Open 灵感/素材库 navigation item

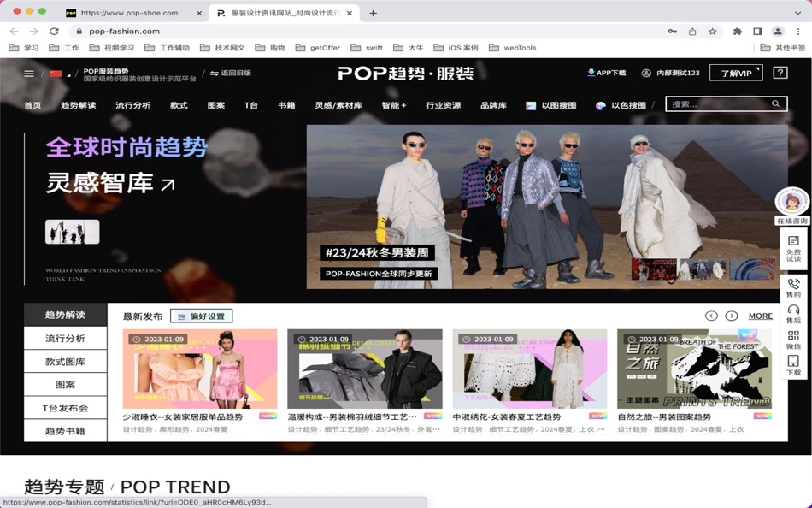pyautogui.click(x=338, y=105)
